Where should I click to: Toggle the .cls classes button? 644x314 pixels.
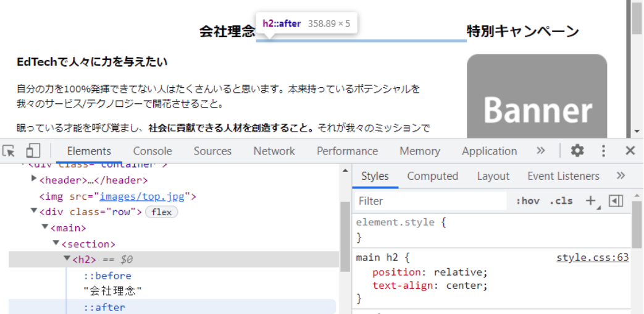point(561,201)
